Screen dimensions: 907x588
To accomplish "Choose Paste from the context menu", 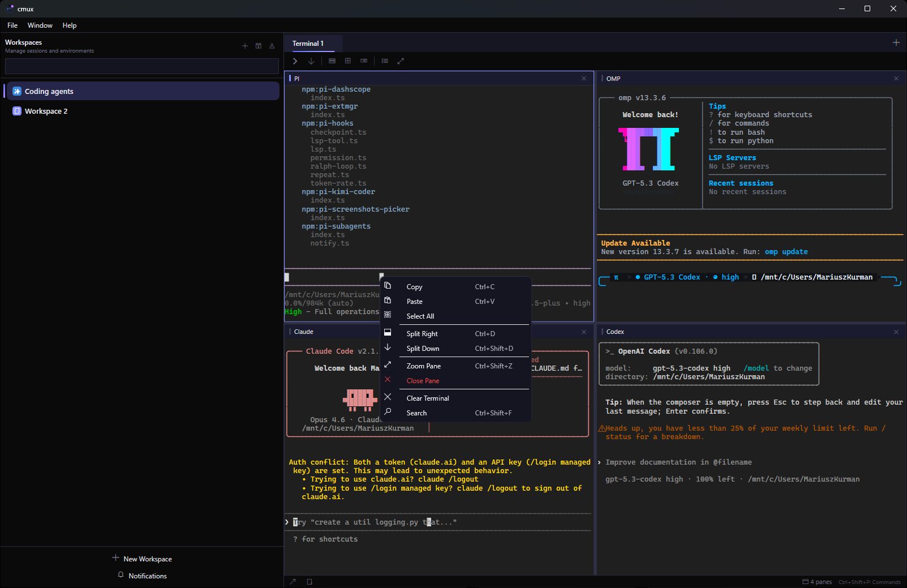I will click(x=456, y=302).
